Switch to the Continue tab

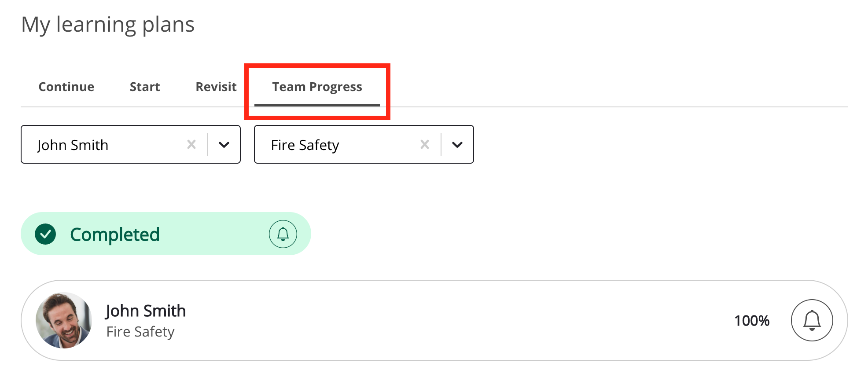[66, 87]
